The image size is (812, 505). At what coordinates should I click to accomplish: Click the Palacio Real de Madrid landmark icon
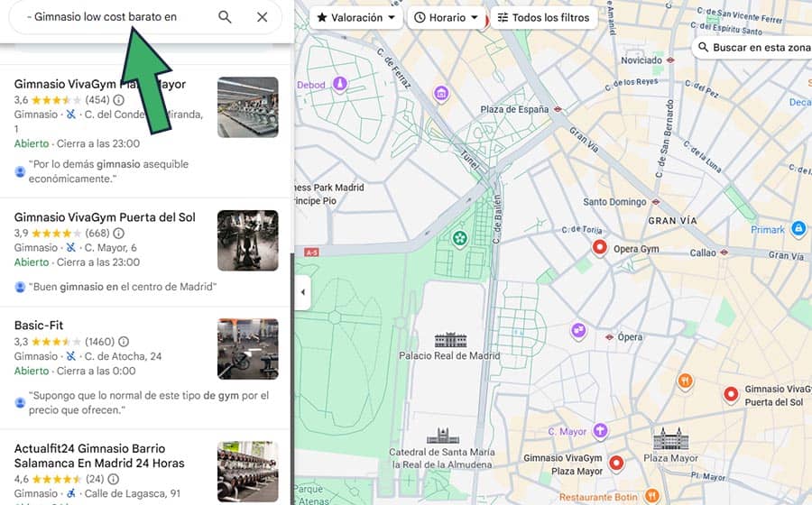450,340
